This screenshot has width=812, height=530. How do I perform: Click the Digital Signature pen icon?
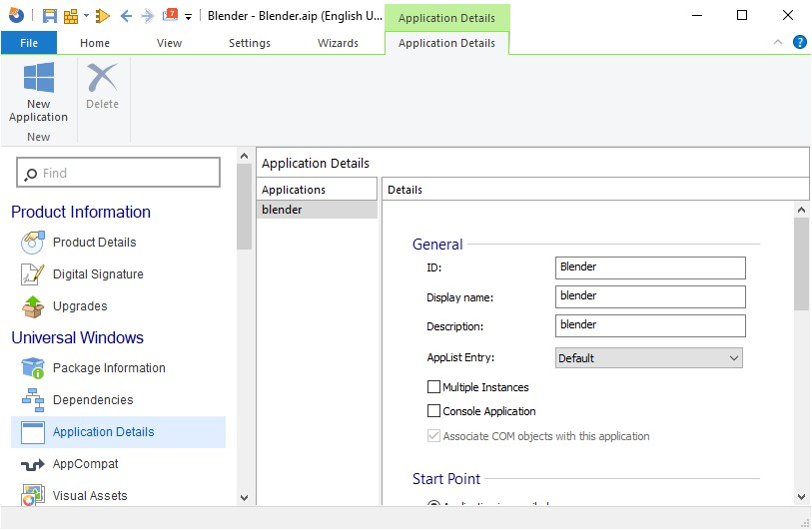coord(33,274)
